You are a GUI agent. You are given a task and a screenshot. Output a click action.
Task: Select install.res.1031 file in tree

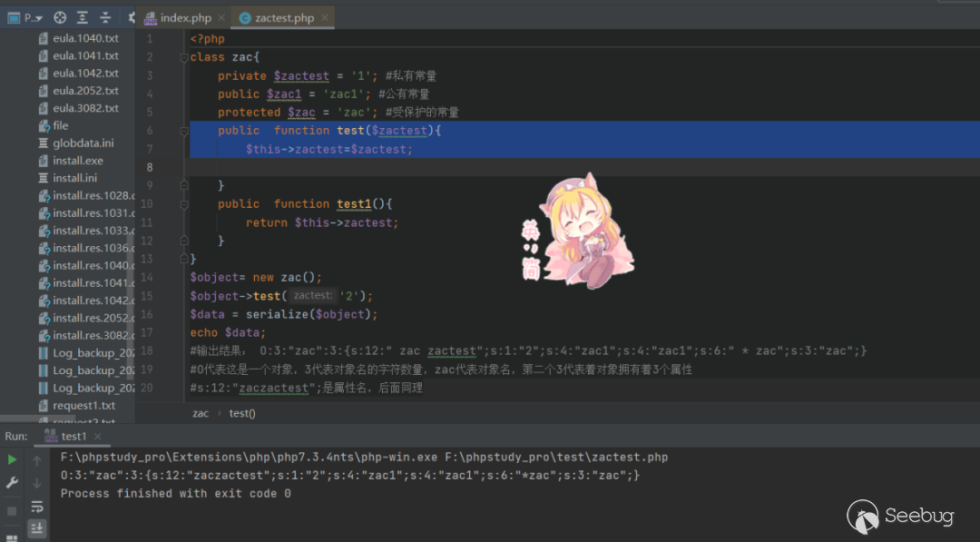pyautogui.click(x=93, y=213)
